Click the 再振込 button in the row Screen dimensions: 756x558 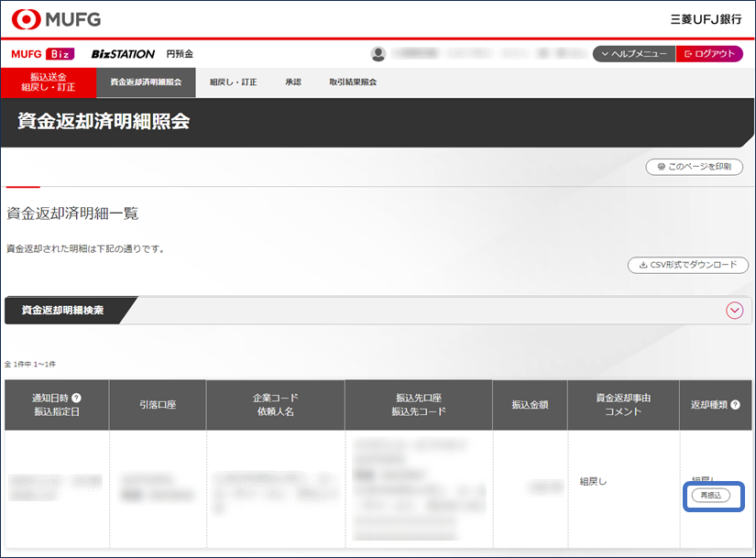pos(710,496)
